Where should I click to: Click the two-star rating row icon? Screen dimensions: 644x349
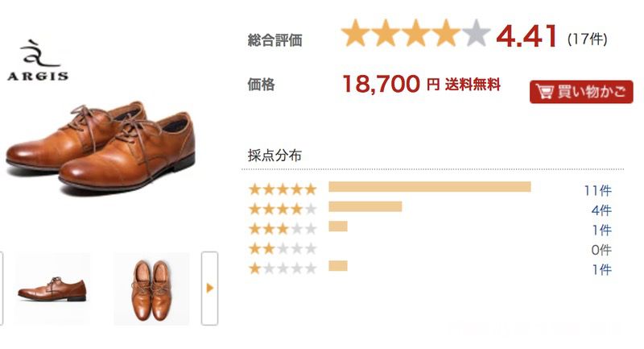283,248
